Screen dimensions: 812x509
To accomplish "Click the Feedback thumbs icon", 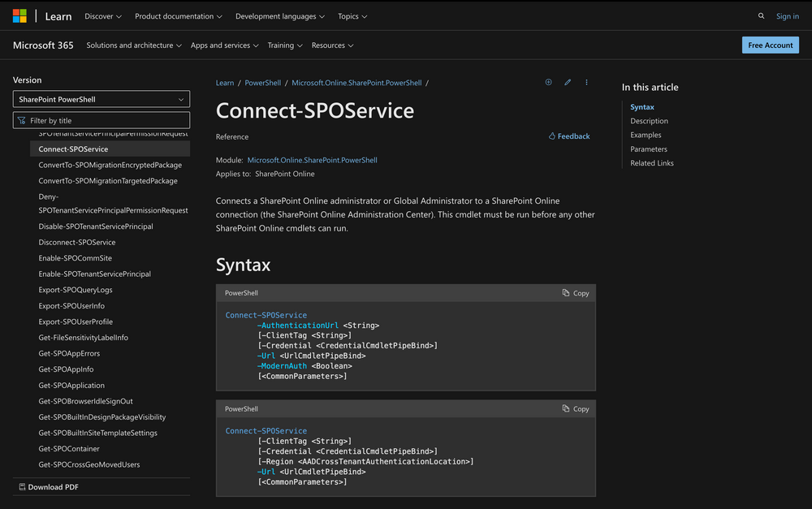I will 555,136.
